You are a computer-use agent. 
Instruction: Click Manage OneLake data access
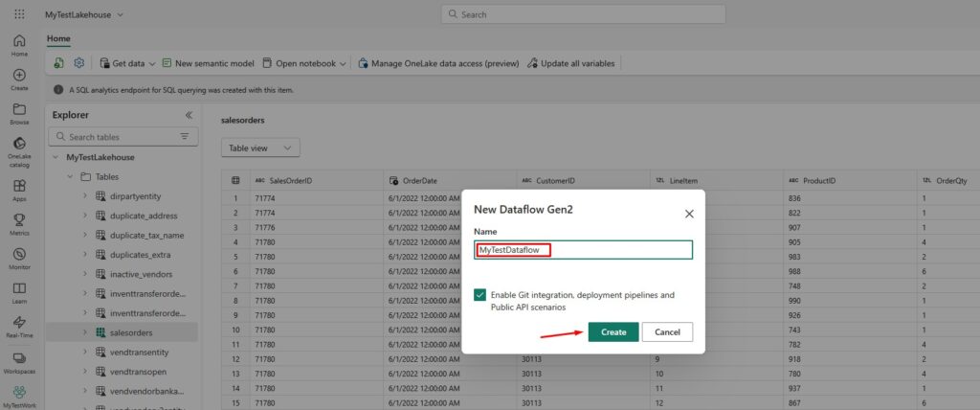click(x=438, y=63)
